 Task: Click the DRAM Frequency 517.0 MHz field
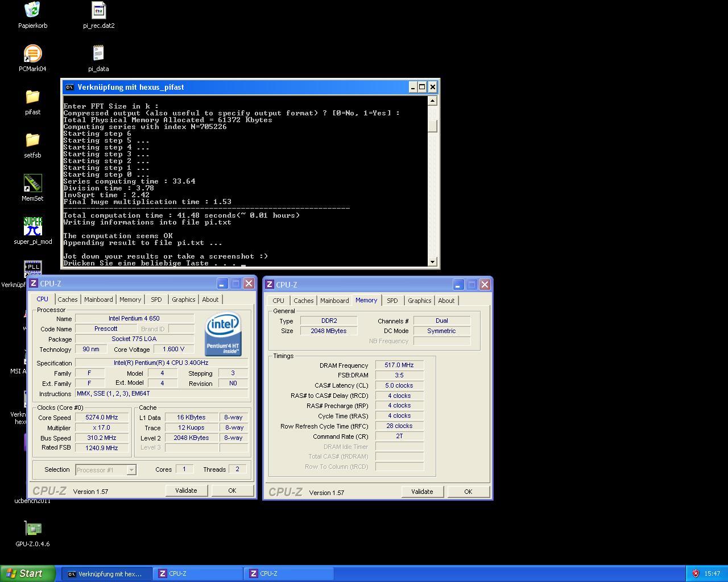(399, 365)
